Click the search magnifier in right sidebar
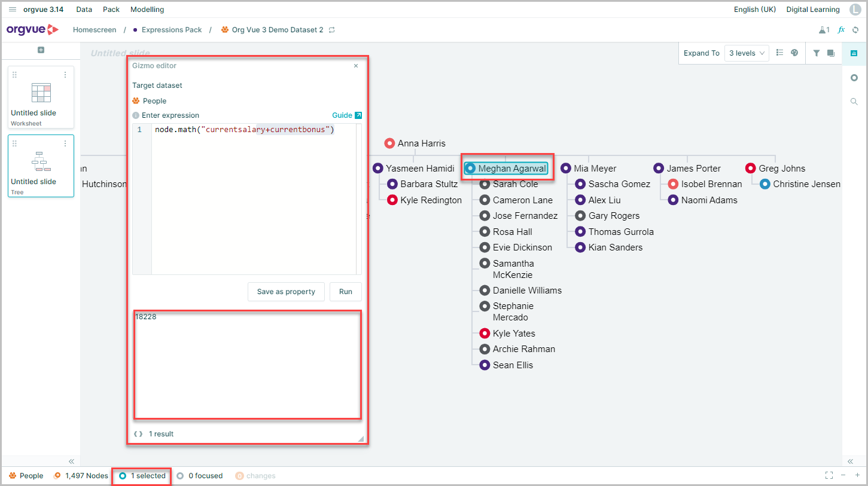 coord(854,102)
